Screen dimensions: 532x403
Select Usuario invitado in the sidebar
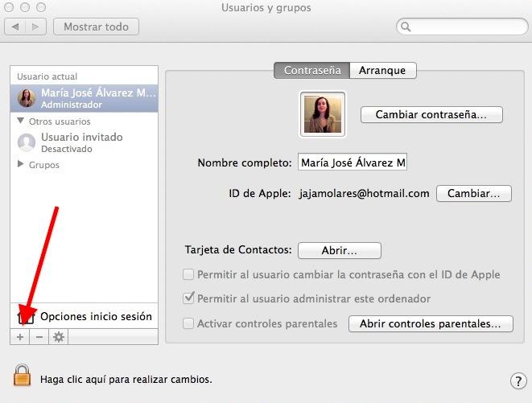(x=81, y=142)
